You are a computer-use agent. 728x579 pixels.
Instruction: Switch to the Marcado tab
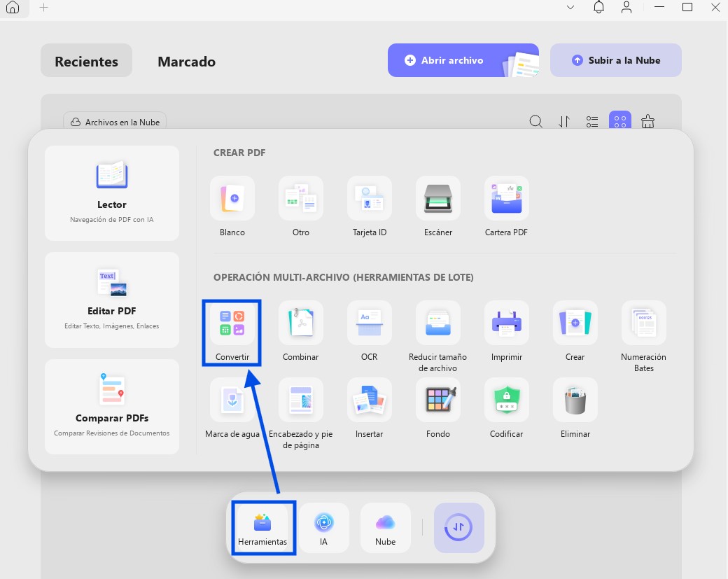[187, 62]
